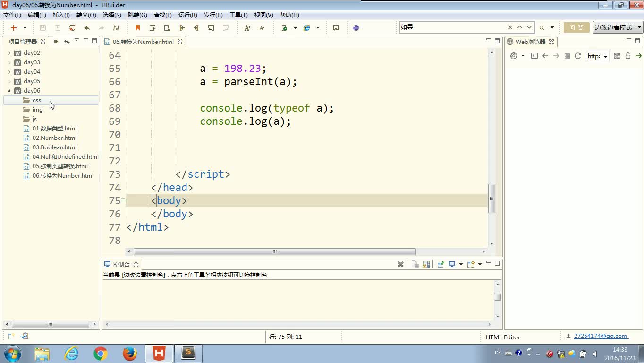The height and width of the screenshot is (363, 644).
Task: Open the dropdown beside the IE browser icon
Action: click(318, 28)
